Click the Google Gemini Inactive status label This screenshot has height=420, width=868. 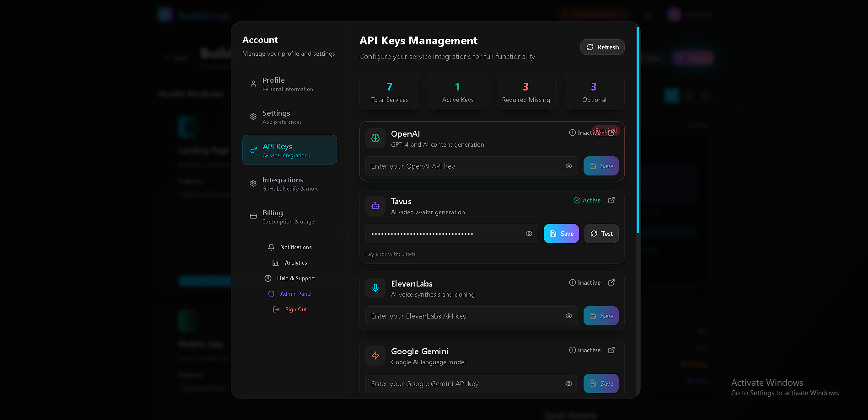[x=585, y=350]
